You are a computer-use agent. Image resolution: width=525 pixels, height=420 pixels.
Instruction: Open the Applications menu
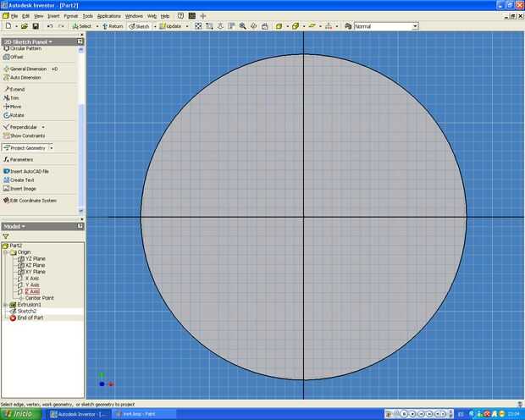[108, 15]
